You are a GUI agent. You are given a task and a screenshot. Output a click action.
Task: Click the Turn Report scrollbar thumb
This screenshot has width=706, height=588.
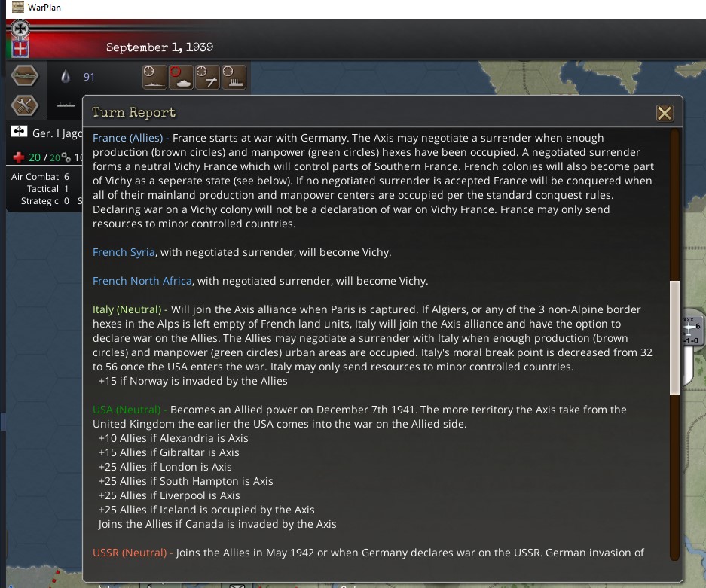coord(674,337)
